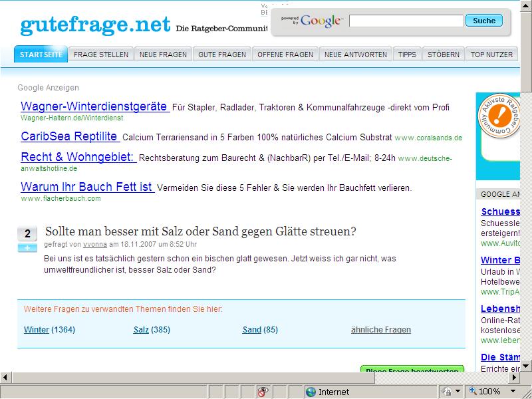Switch to the GUTE FRAGEN tab
532x399 pixels.
(x=222, y=55)
